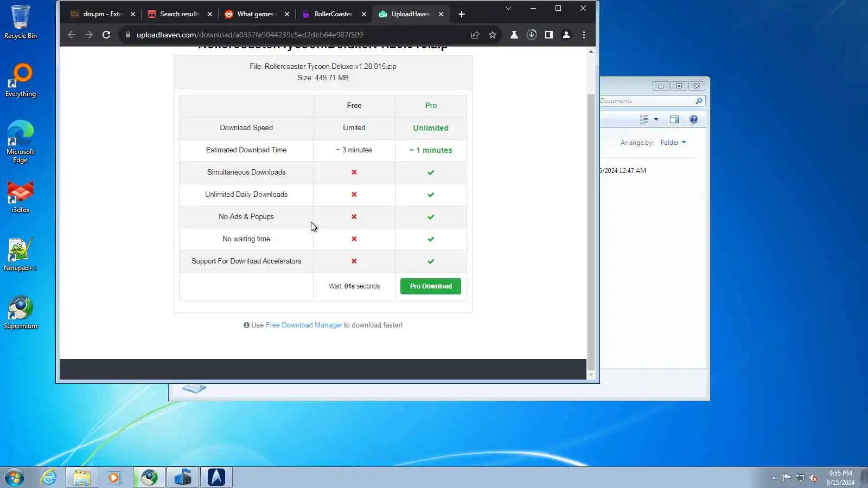Viewport: 868px width, 488px height.
Task: Open the browser three-dot menu
Action: click(584, 35)
